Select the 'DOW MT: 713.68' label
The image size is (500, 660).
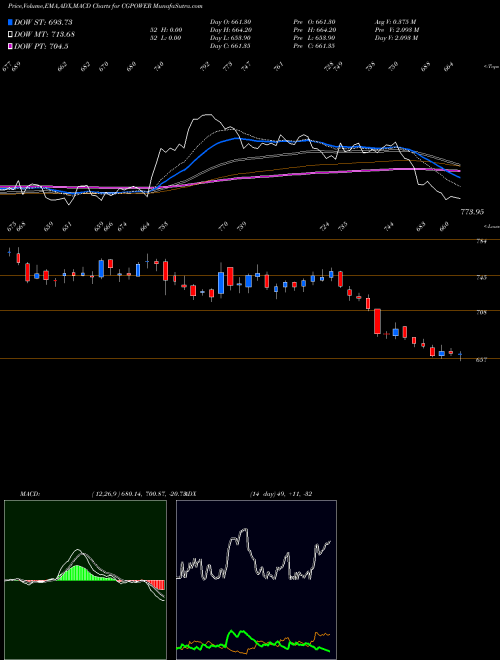point(45,35)
